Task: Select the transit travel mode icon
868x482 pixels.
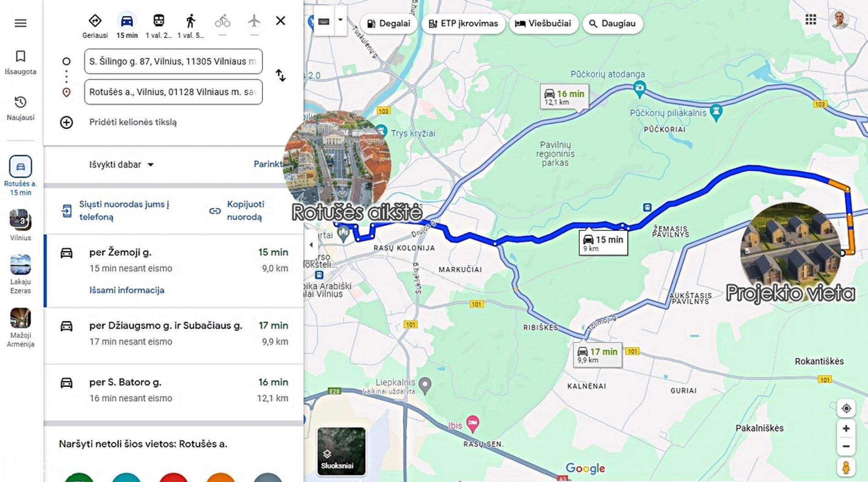Action: point(159,21)
